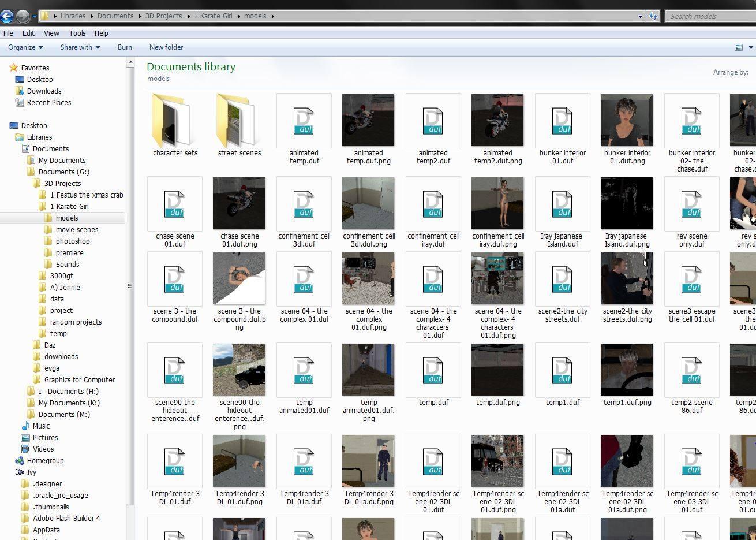756x540 pixels.
Task: Select scene 04 - the complex 01.duf icon
Action: coord(304,278)
